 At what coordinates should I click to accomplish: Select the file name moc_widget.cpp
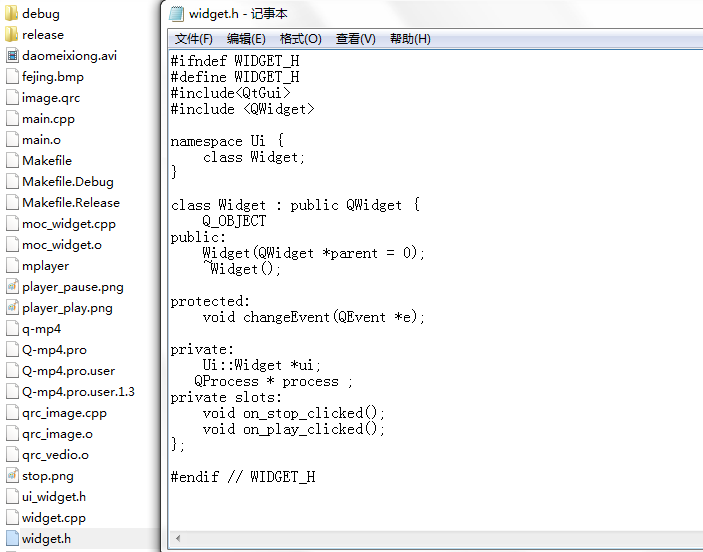coord(69,224)
